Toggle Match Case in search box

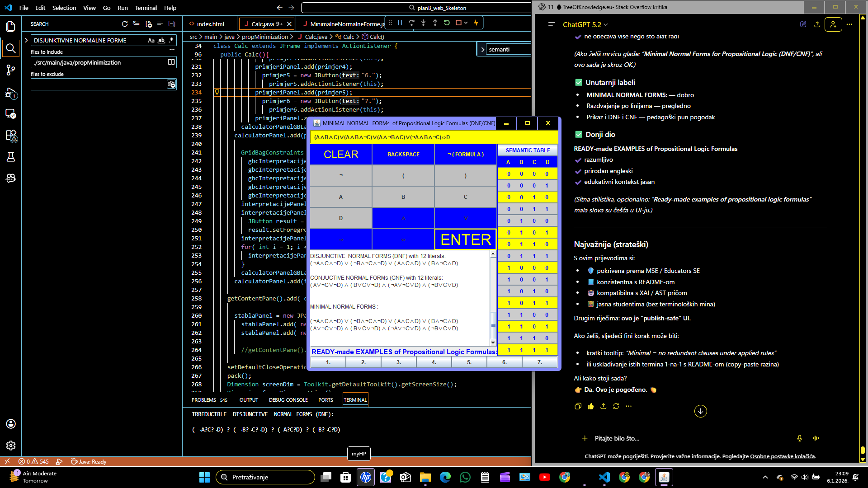tap(151, 40)
